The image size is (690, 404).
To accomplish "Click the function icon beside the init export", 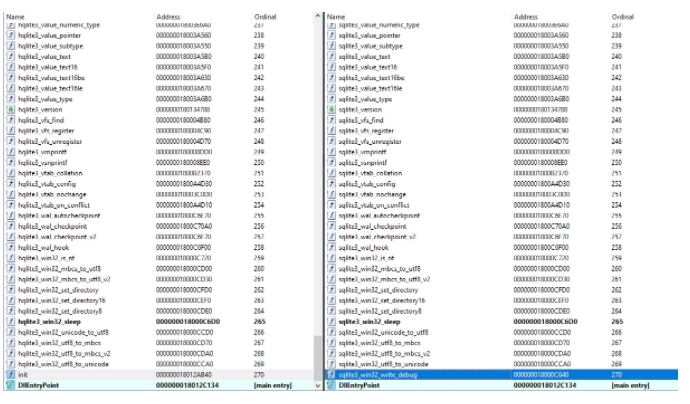I will point(11,375).
